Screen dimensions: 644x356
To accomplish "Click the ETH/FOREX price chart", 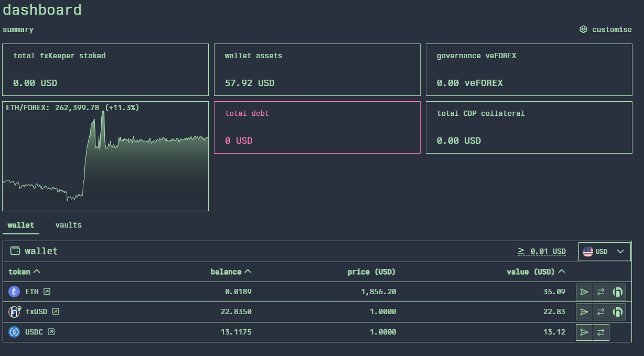I will click(105, 163).
